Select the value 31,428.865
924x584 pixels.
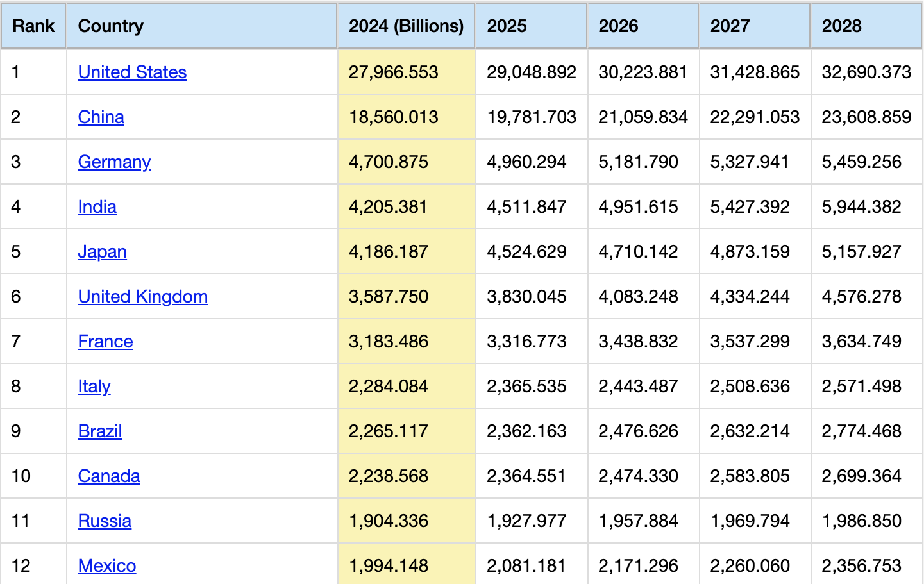[x=755, y=72]
